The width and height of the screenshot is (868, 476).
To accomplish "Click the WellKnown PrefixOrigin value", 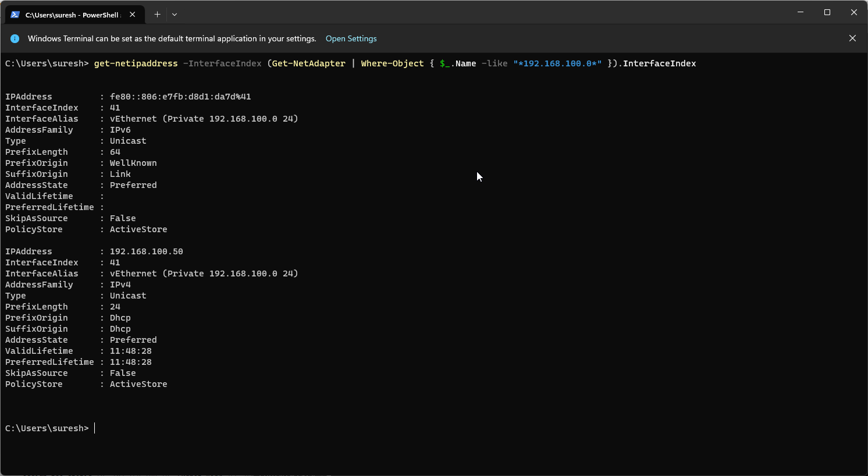I will point(133,163).
